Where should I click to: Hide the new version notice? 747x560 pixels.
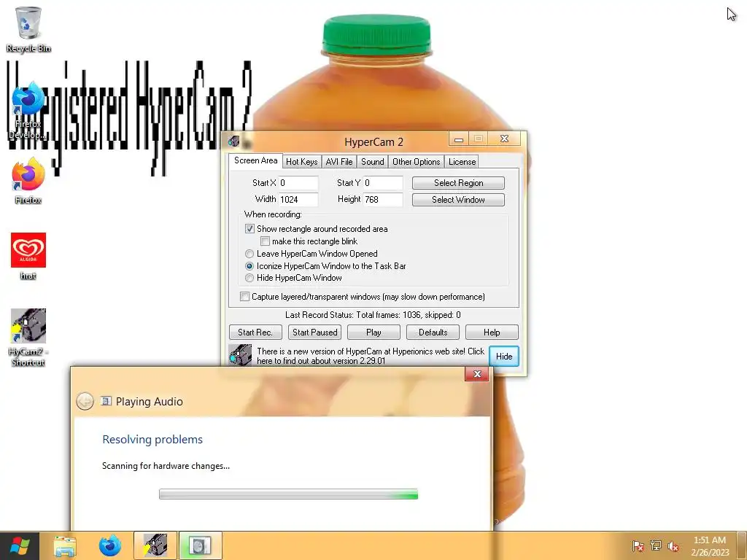click(504, 356)
